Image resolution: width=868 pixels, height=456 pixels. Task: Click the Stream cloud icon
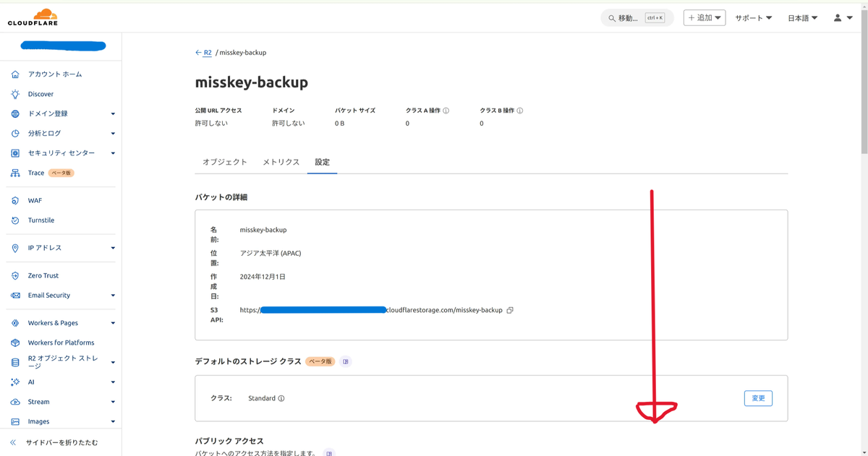pyautogui.click(x=15, y=402)
